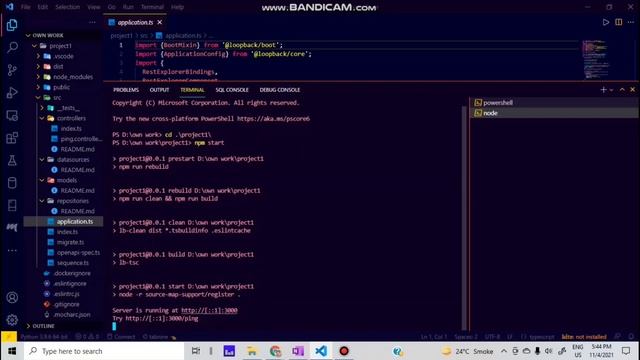Open openapi-spec.ts in the explorer
The width and height of the screenshot is (640, 360).
click(78, 253)
